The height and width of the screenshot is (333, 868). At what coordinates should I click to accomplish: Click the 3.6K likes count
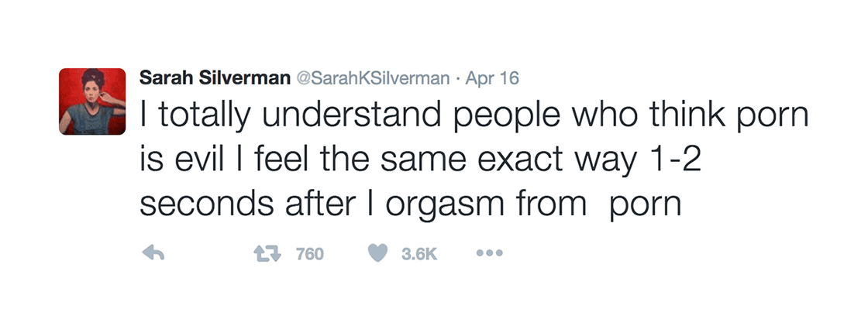(419, 253)
